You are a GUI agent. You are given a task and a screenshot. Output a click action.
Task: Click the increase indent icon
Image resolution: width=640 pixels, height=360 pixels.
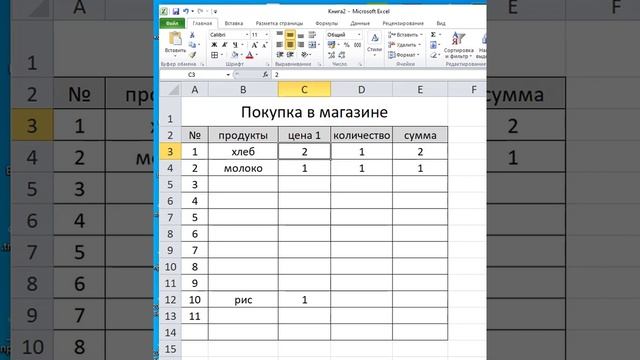tap(290, 54)
